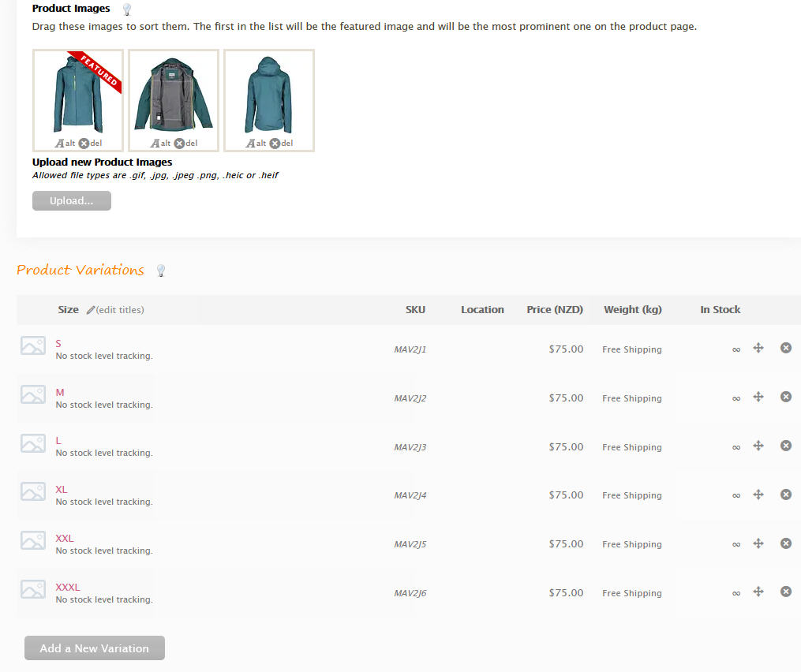Click the SKU column header
The height and width of the screenshot is (672, 801).
[x=415, y=310]
